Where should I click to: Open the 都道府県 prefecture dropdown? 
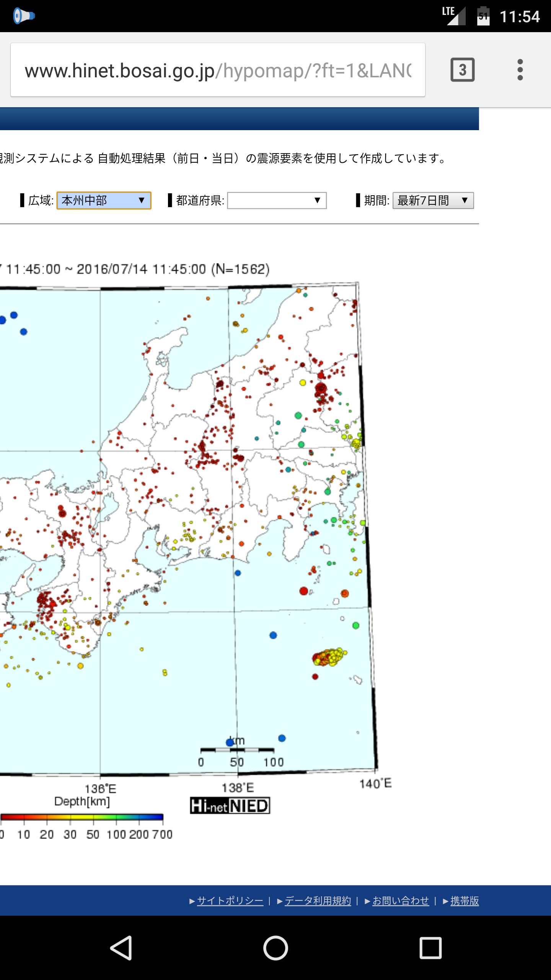[277, 200]
